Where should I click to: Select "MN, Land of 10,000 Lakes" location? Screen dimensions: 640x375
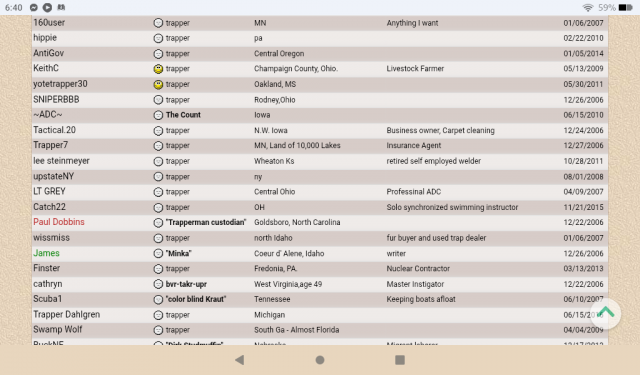point(297,145)
